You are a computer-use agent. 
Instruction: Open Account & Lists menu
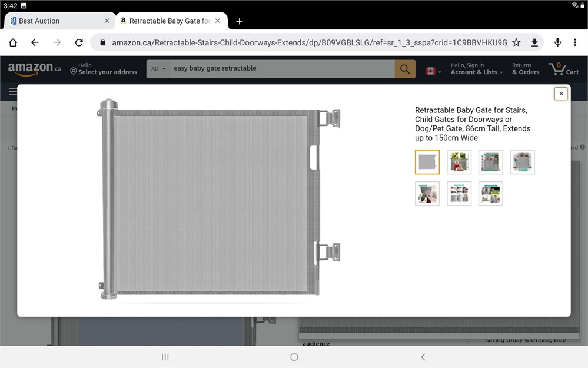click(477, 69)
